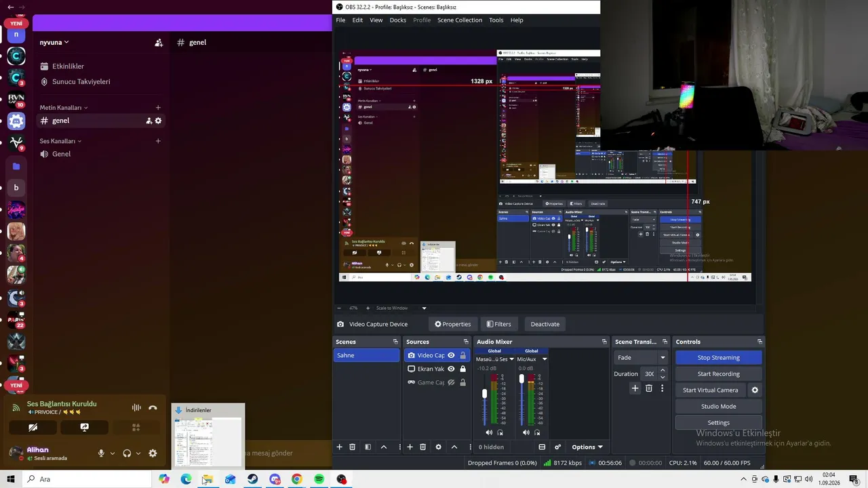This screenshot has width=868, height=488.
Task: Open the nyvuna server dropdown menu
Action: click(54, 43)
